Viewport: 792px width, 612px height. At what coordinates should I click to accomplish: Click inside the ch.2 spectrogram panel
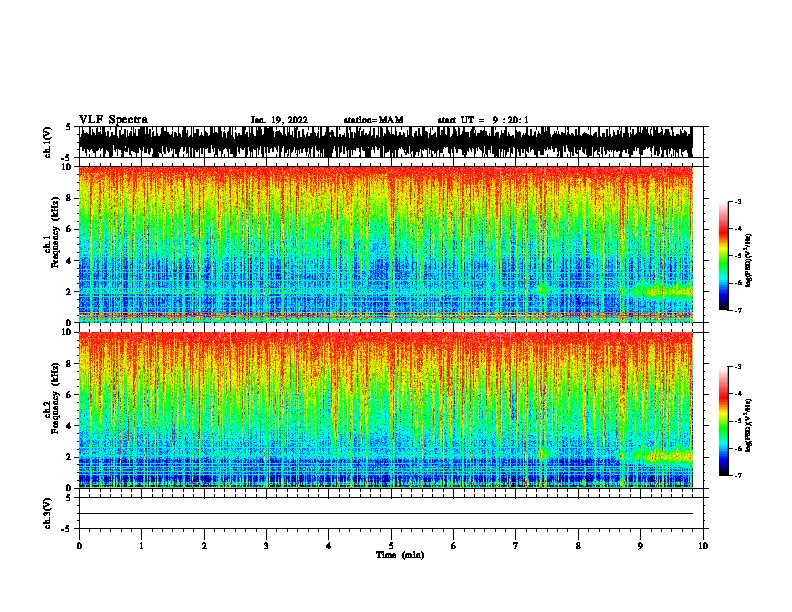pyautogui.click(x=386, y=410)
